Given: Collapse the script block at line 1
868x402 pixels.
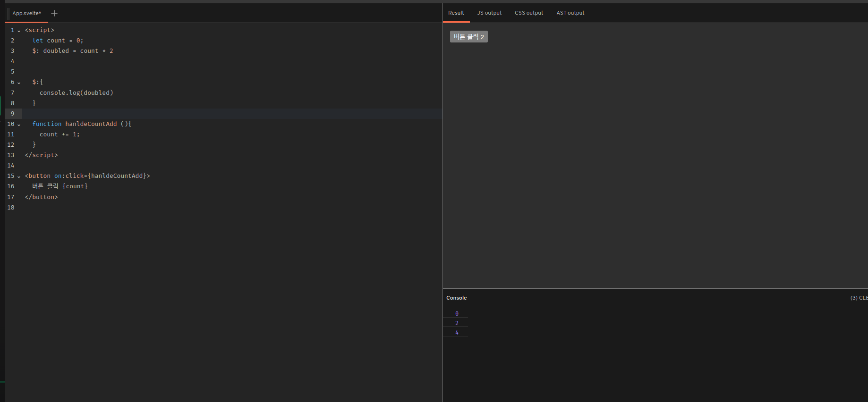Looking at the screenshot, I should pyautogui.click(x=19, y=31).
